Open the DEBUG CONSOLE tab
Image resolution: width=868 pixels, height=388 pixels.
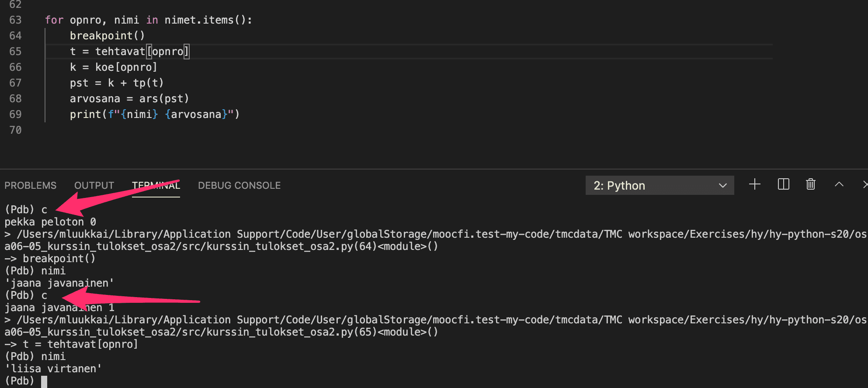[x=239, y=186]
